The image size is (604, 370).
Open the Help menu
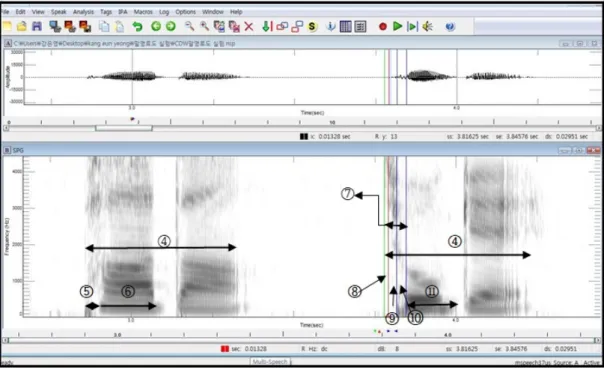pos(236,12)
